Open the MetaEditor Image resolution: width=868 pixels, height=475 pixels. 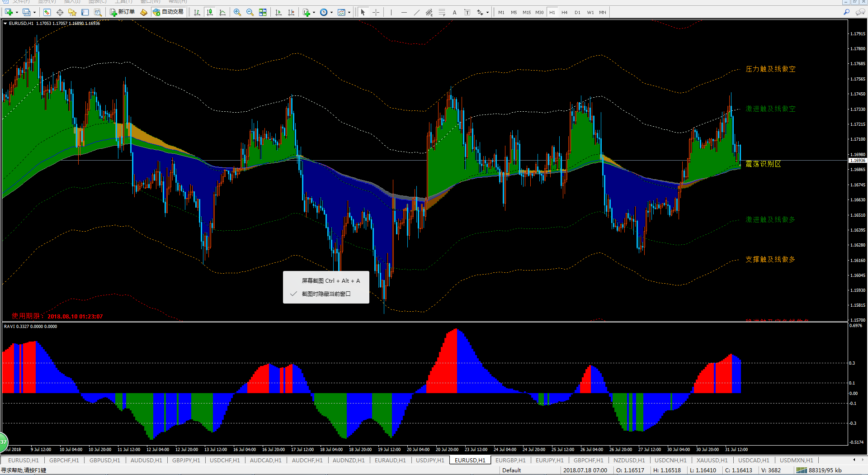[144, 12]
